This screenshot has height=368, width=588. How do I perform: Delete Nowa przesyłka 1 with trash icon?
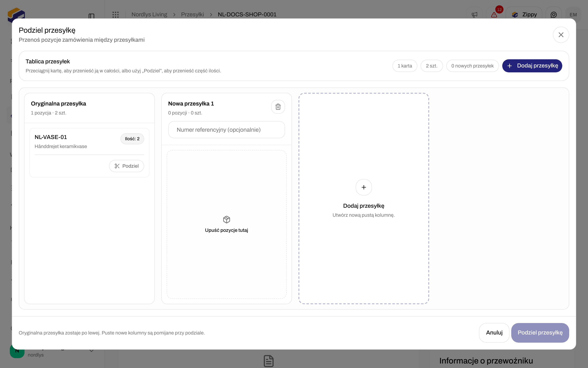[278, 107]
